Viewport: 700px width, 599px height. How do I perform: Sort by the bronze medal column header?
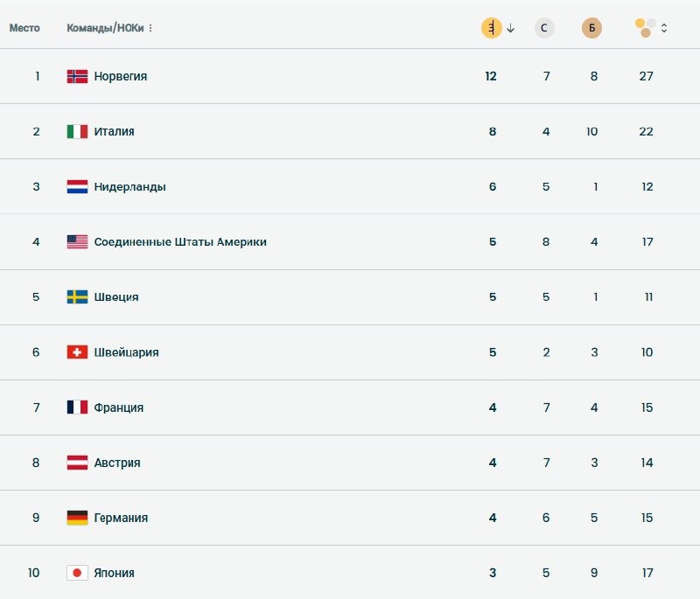[x=592, y=28]
